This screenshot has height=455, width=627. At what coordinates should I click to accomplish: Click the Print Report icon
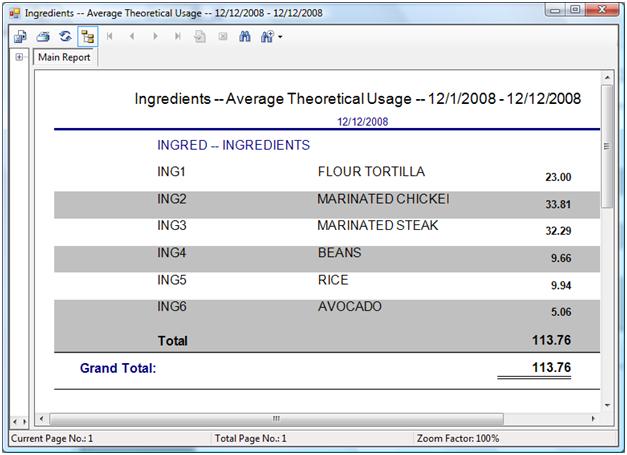click(43, 37)
